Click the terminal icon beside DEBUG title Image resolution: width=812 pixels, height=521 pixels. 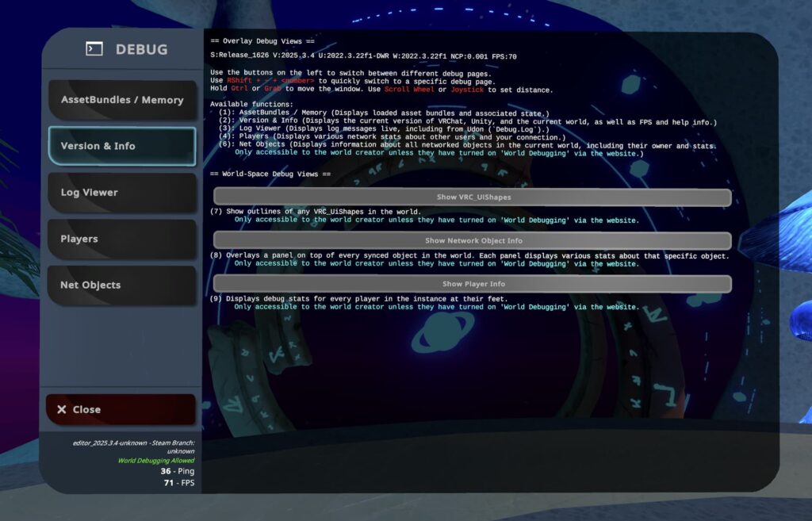pyautogui.click(x=94, y=49)
